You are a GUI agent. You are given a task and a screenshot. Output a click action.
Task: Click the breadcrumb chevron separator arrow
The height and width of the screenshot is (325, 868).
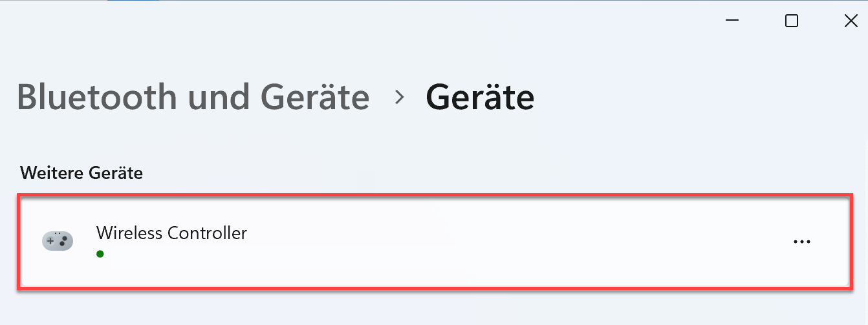(399, 98)
